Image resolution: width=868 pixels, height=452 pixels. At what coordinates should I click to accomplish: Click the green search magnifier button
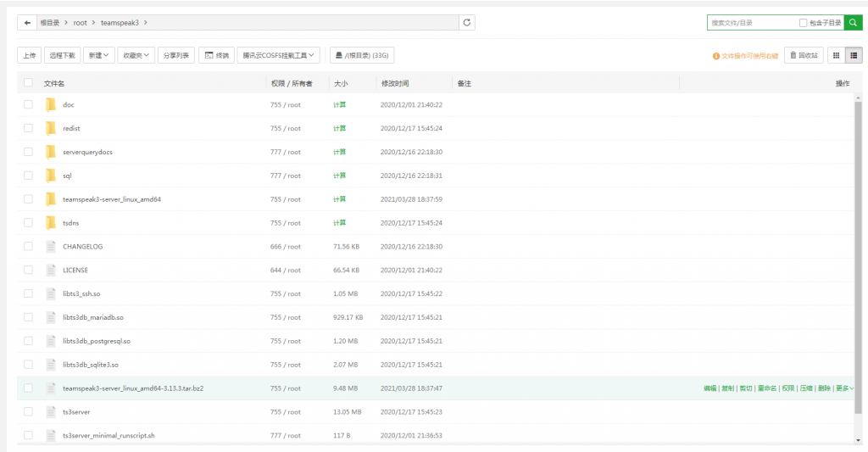pos(853,23)
